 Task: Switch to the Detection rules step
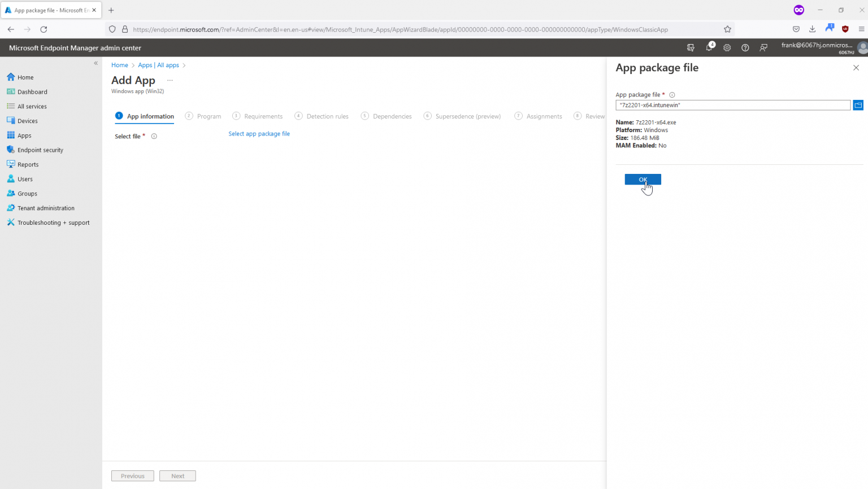coord(327,116)
